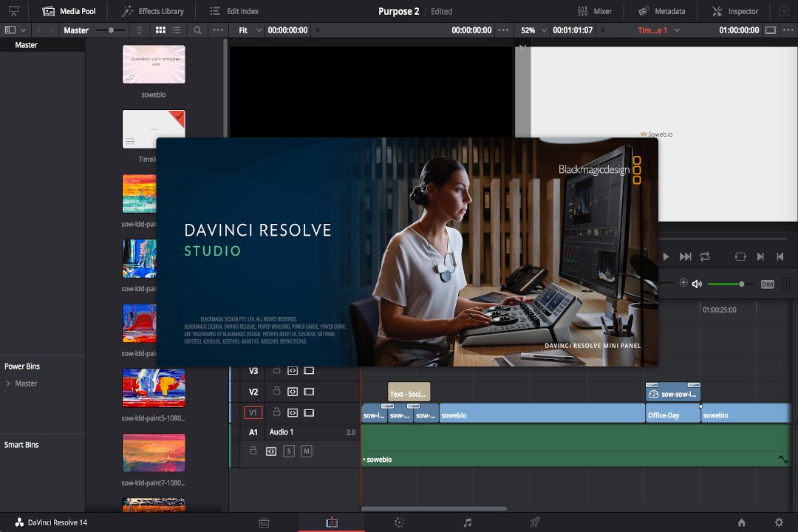
Task: Expand the Master power bin
Action: tap(8, 383)
